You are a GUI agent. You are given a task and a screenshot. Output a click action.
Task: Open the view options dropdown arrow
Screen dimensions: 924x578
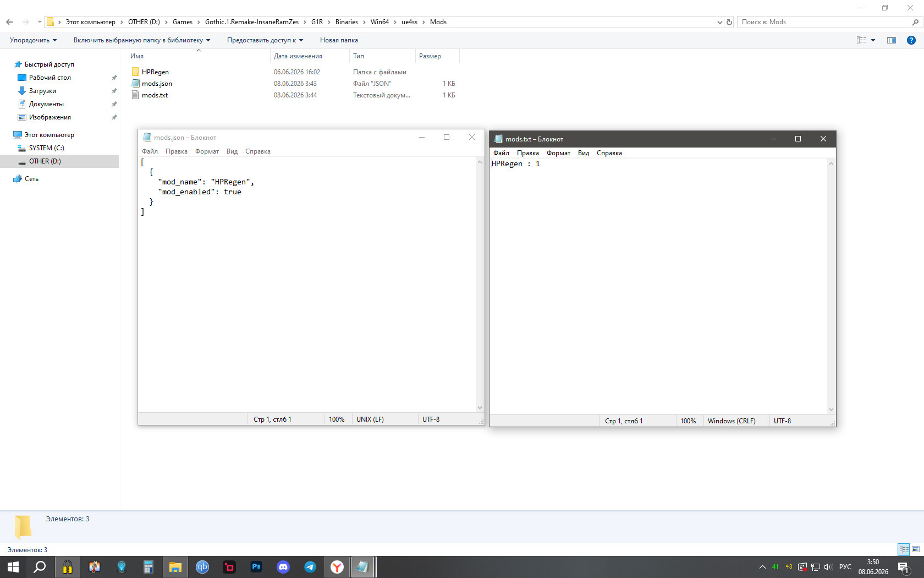(873, 40)
